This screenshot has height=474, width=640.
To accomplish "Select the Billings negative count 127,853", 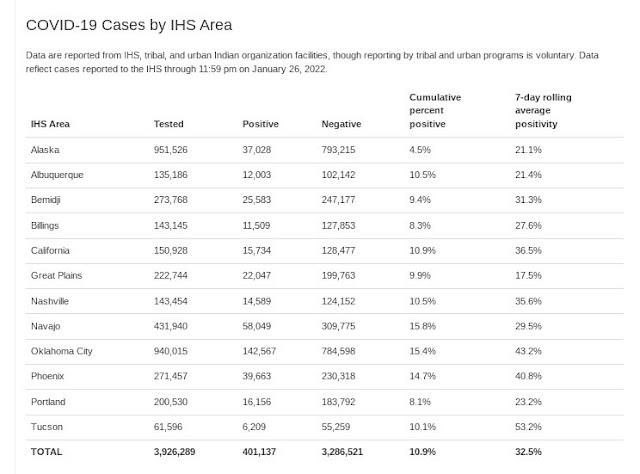I will (338, 225).
